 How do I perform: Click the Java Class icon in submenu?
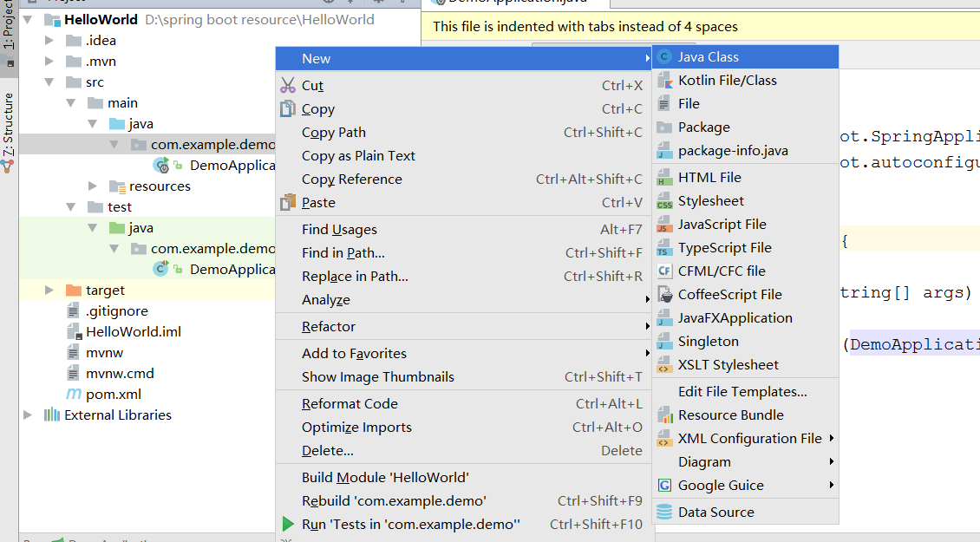664,57
